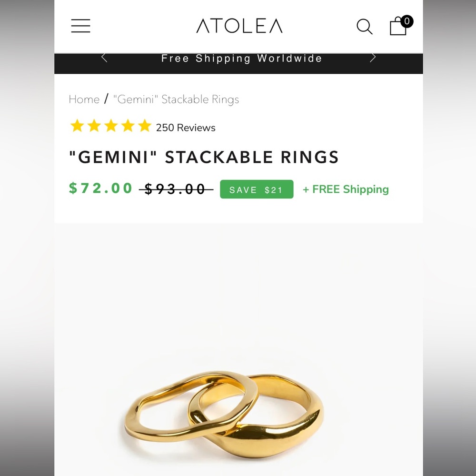Image resolution: width=476 pixels, height=476 pixels.
Task: Click the ATOLEA brand logo
Action: point(239,26)
